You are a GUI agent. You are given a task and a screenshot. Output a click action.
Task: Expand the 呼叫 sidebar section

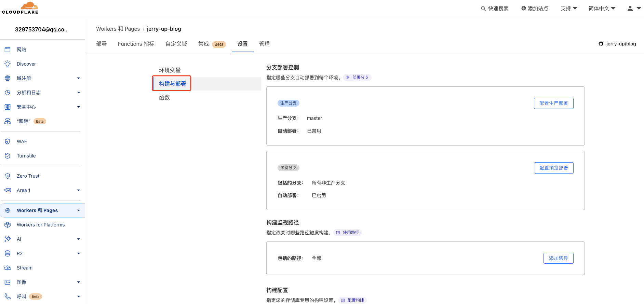point(79,296)
